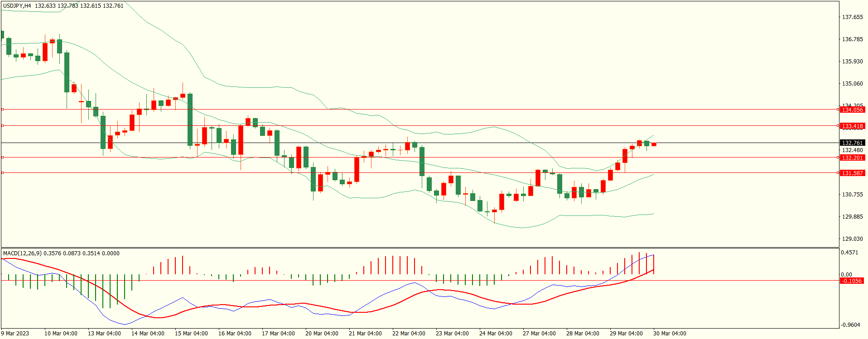Viewport: 868px width, 339px height.
Task: Select the 129.030 value on price scale
Action: (852, 239)
